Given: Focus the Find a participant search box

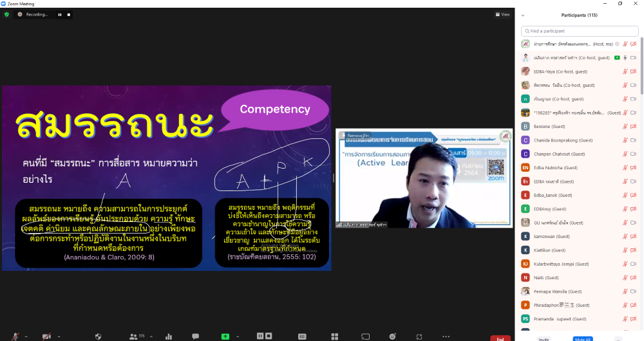Looking at the screenshot, I should point(580,31).
